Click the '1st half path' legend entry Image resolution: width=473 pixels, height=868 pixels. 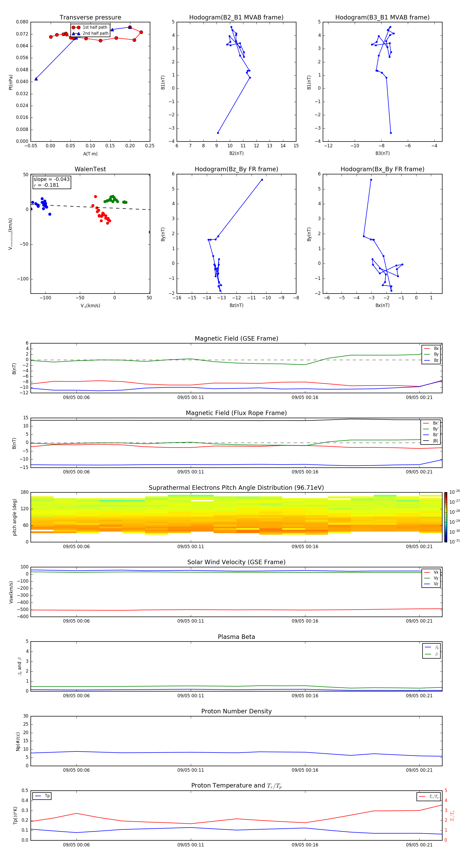coord(90,27)
